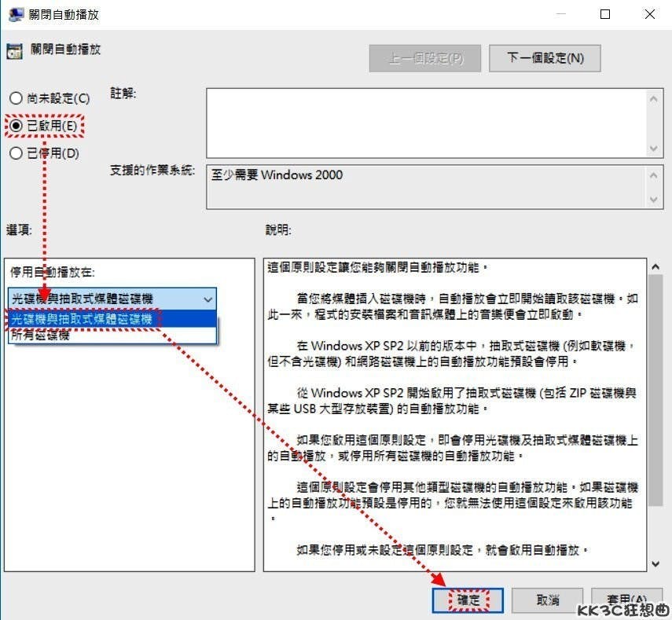Click the 說明 panel scrollbar thumb

pos(655,391)
